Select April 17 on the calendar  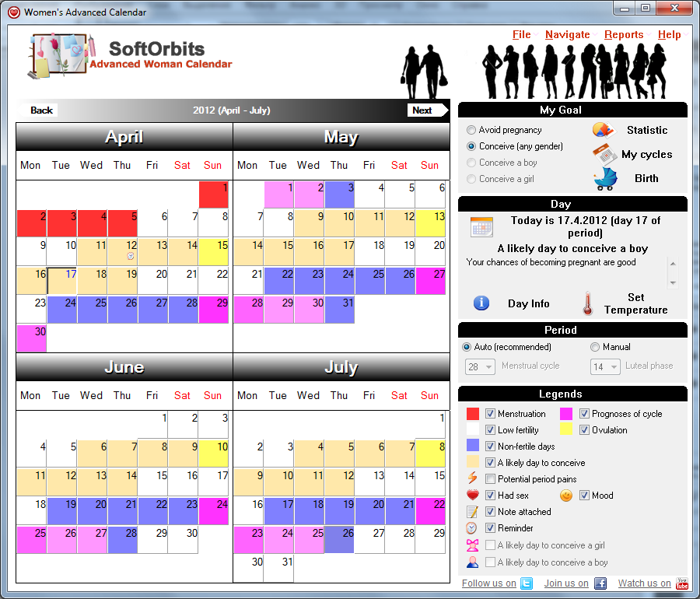click(x=62, y=281)
